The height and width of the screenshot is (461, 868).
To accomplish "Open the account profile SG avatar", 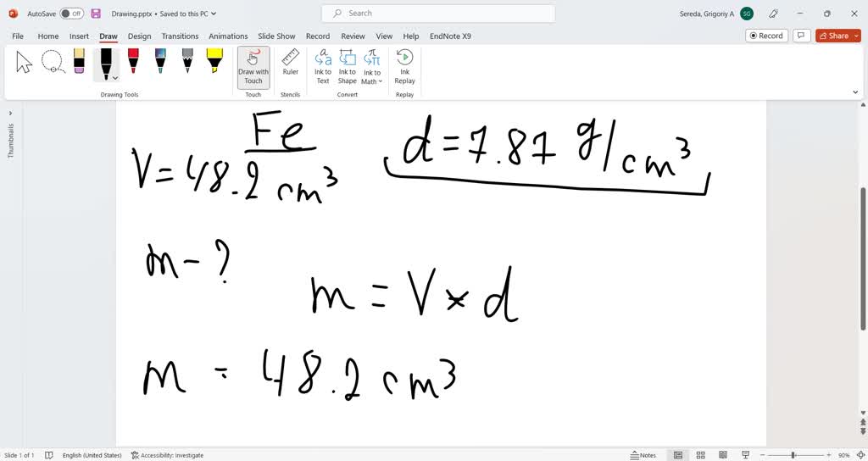I will (x=747, y=14).
